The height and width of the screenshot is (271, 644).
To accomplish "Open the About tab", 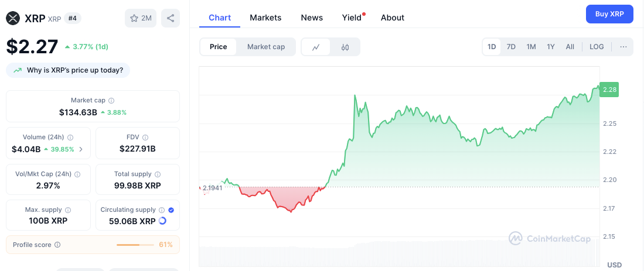I will (392, 18).
